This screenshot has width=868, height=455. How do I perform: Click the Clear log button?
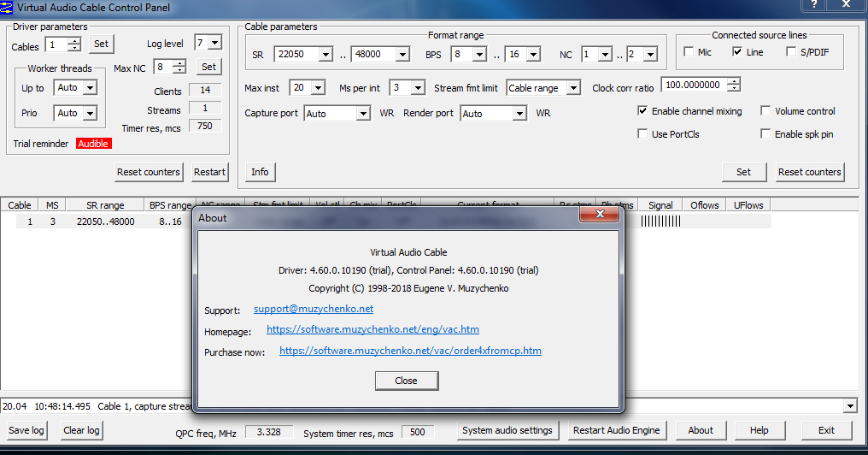click(x=81, y=430)
